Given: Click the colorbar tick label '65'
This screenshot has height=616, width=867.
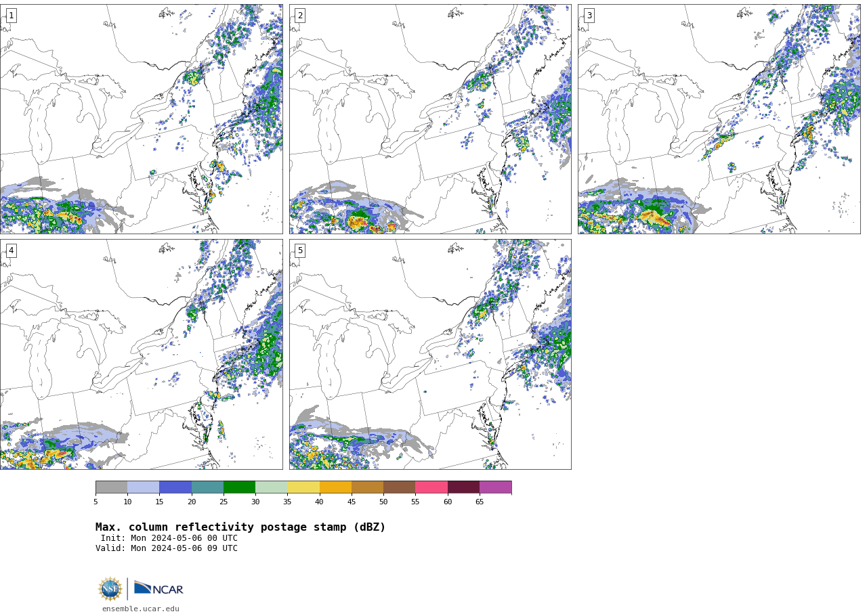Looking at the screenshot, I should pos(480,502).
